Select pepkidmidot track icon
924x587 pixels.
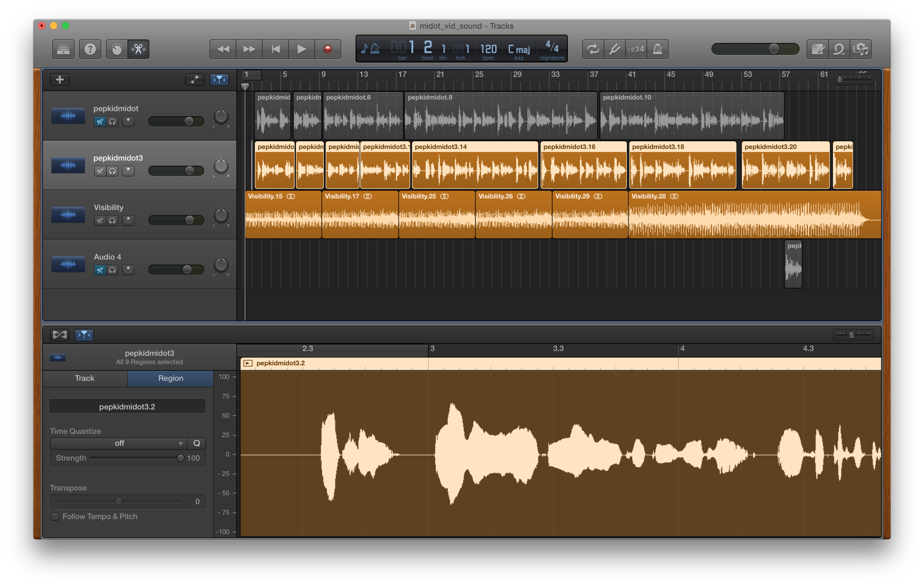68,115
